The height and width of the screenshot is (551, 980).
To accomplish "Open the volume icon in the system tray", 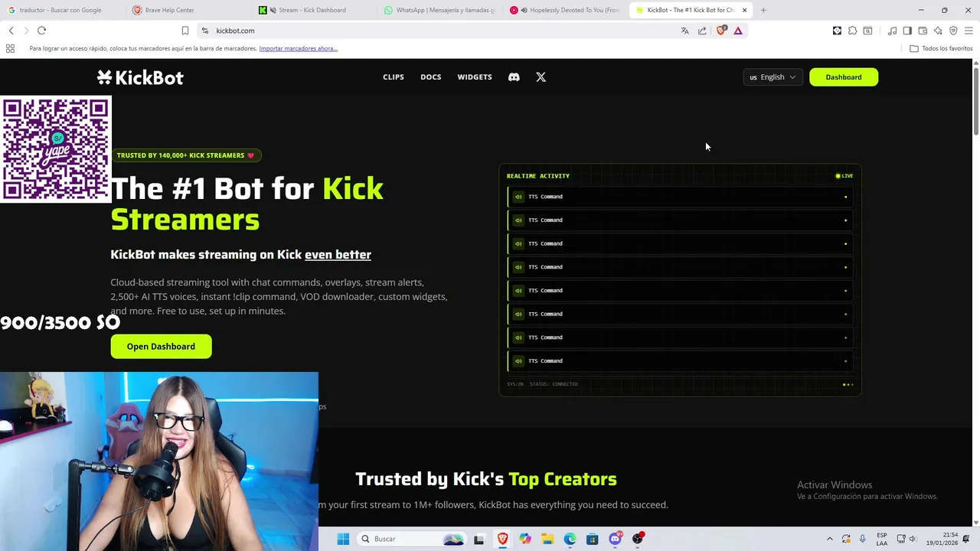I will [912, 539].
